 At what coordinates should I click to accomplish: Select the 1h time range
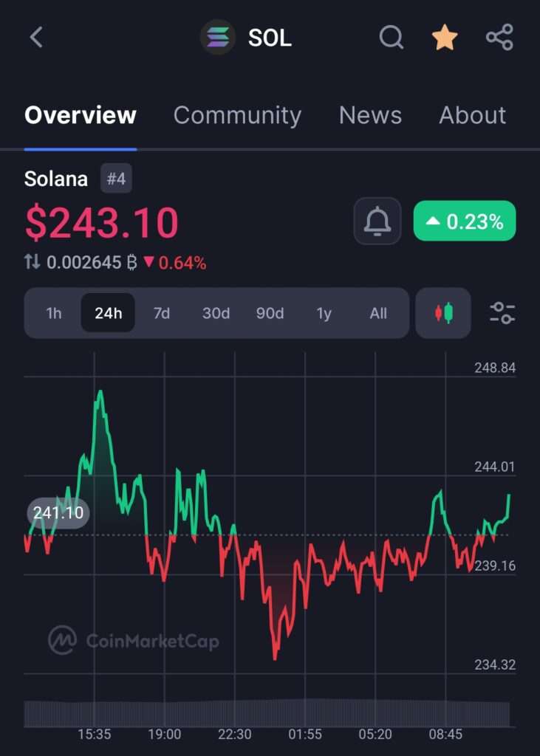point(54,313)
